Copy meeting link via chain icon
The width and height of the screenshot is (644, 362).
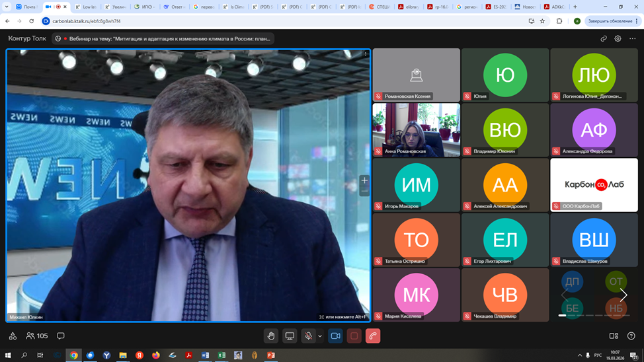604,39
